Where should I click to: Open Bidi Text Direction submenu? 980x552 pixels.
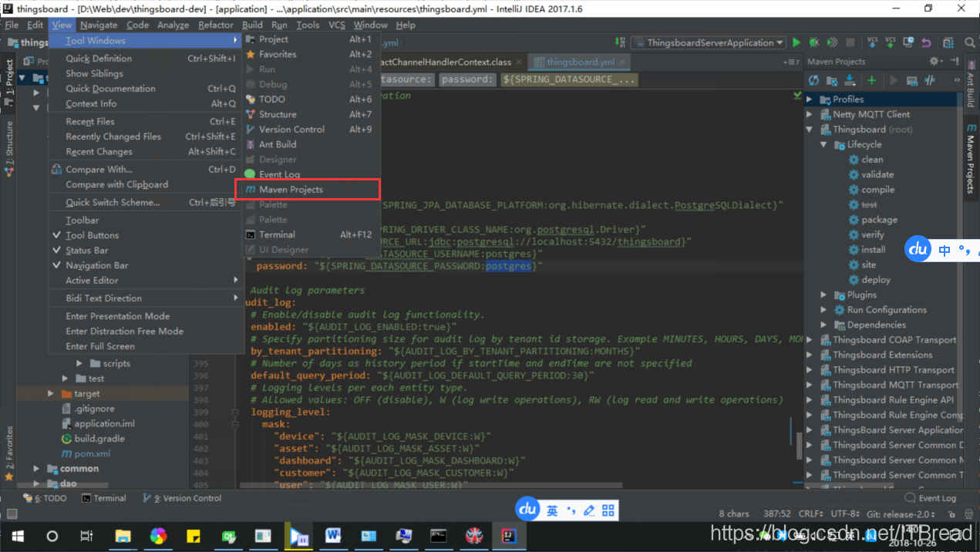[146, 298]
